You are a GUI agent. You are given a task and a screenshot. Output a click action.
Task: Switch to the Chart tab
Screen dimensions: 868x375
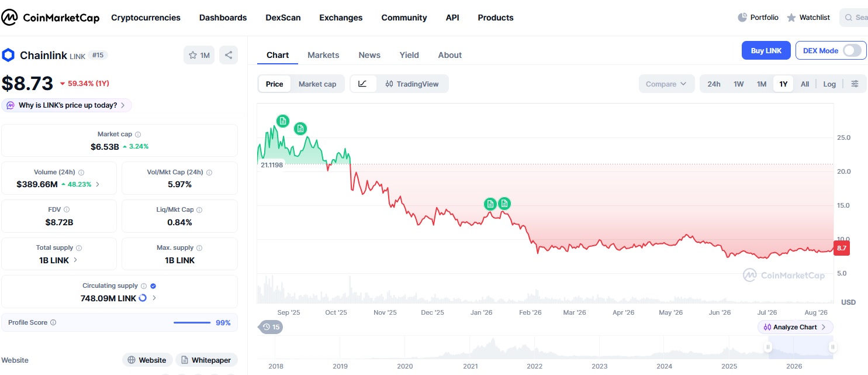(278, 55)
